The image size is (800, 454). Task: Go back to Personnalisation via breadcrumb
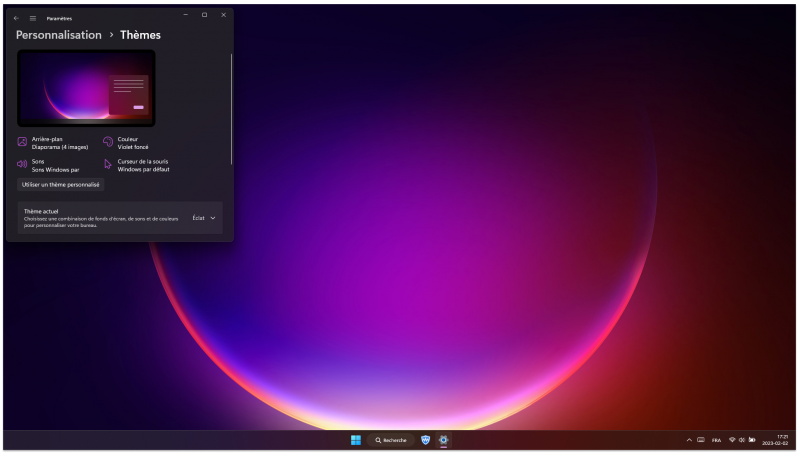(58, 35)
